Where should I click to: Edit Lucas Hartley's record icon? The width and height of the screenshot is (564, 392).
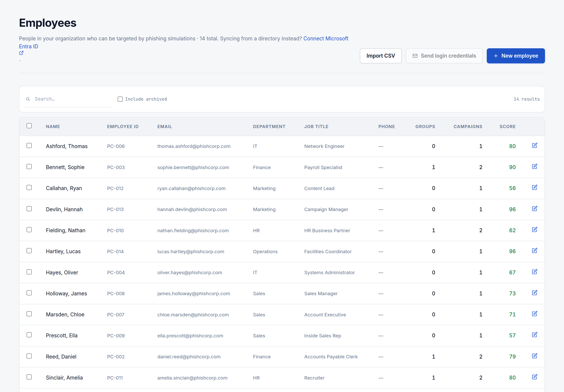pyautogui.click(x=534, y=250)
